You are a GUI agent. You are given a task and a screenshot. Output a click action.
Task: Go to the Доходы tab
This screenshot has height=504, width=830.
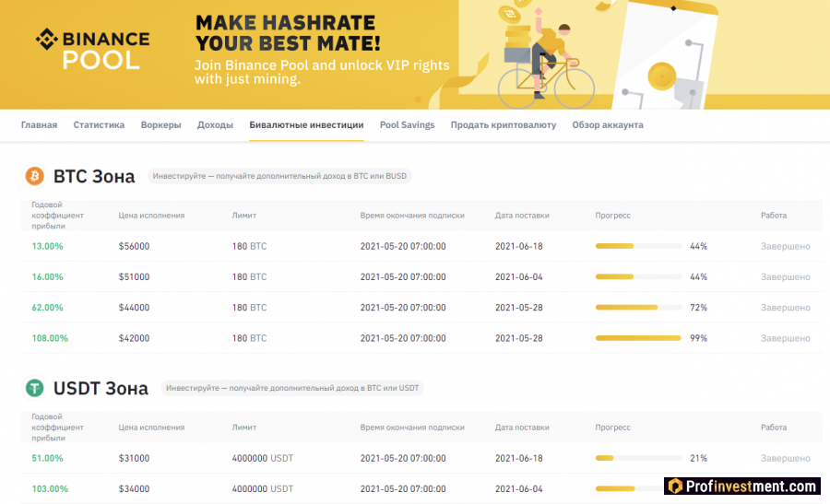click(215, 124)
